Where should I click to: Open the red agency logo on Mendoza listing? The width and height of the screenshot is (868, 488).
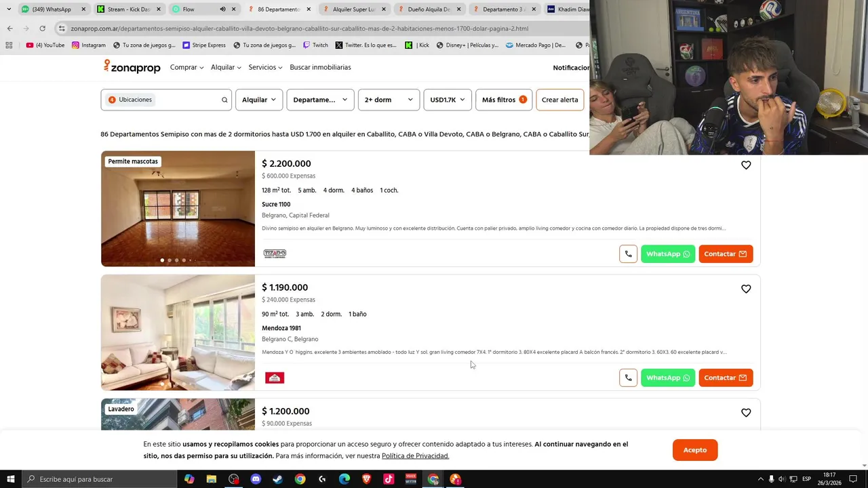click(275, 378)
